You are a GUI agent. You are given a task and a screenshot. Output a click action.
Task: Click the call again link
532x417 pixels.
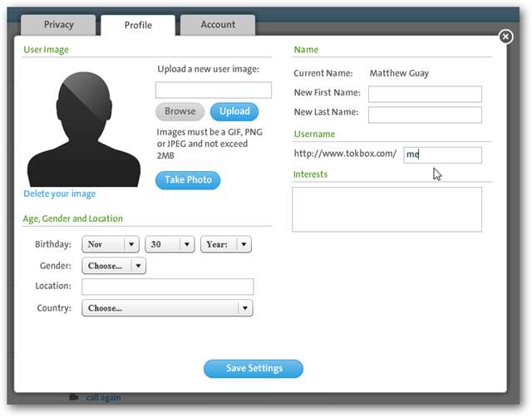(x=103, y=397)
